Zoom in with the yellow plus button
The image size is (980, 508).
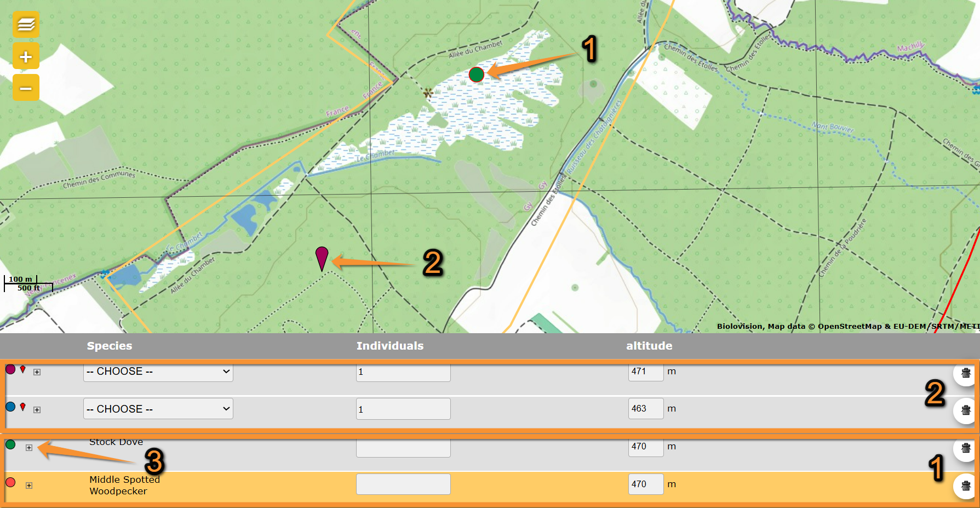point(26,56)
